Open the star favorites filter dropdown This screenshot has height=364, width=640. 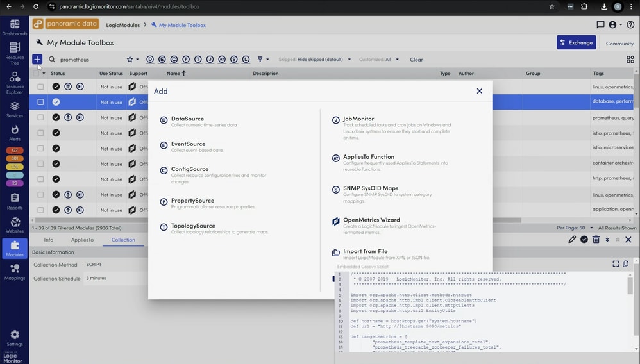coord(132,59)
